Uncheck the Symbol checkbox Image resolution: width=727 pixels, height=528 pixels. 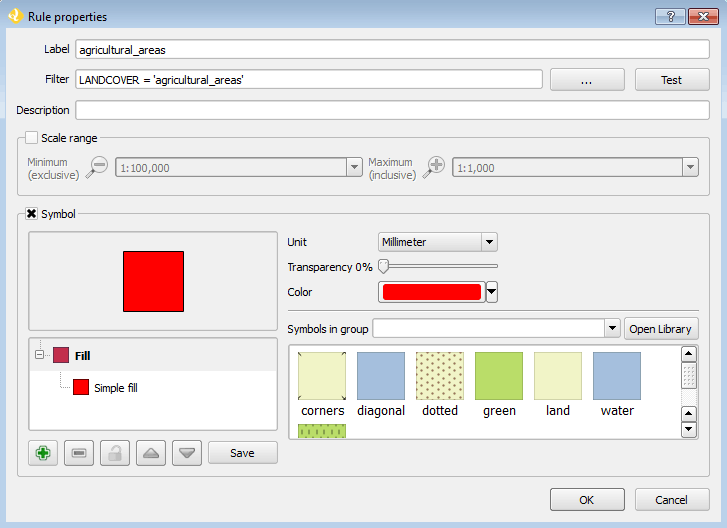click(31, 213)
